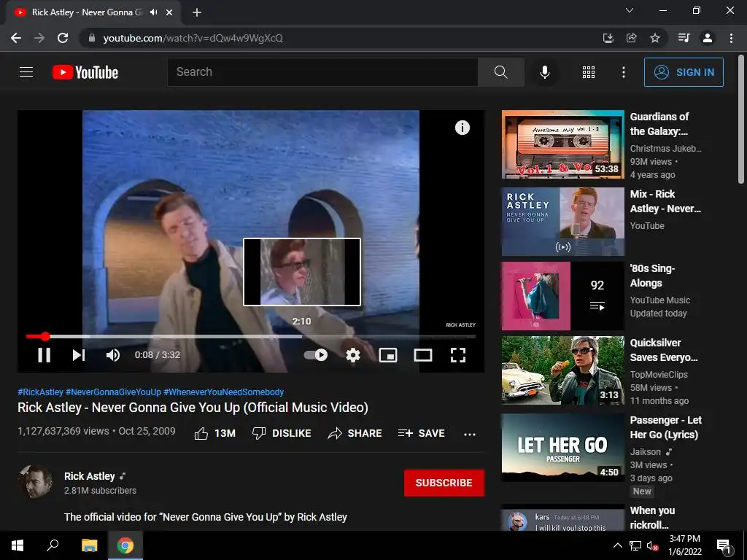Click the SIGN IN button
Image resolution: width=747 pixels, height=560 pixels.
pyautogui.click(x=684, y=72)
